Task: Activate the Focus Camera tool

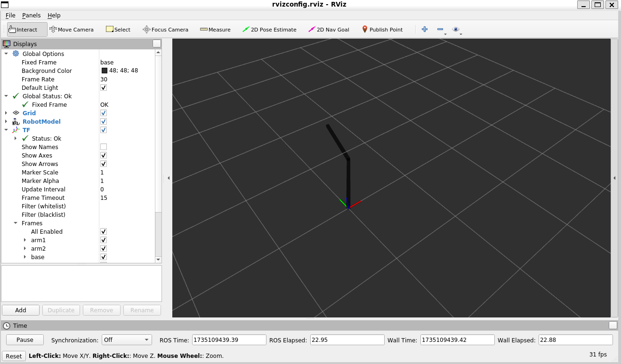Action: [x=165, y=29]
